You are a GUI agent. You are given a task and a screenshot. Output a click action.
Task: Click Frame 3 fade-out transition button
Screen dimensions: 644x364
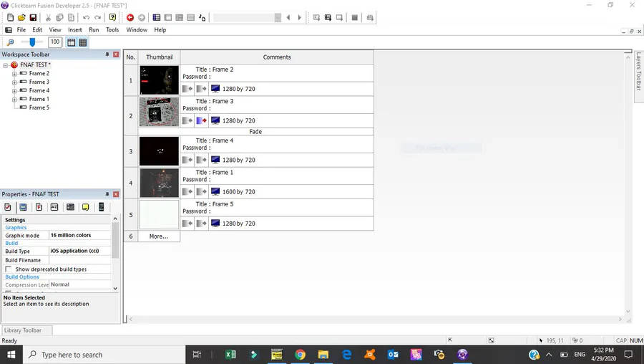pos(201,120)
